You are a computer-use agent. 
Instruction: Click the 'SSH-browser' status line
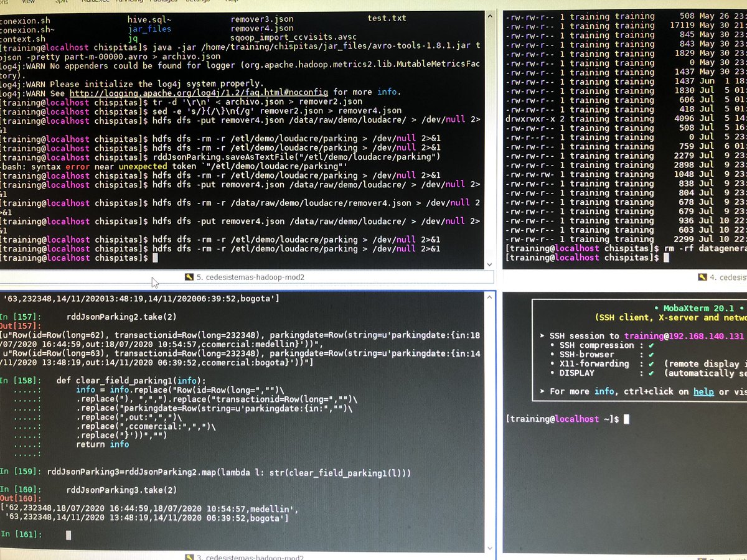point(602,355)
